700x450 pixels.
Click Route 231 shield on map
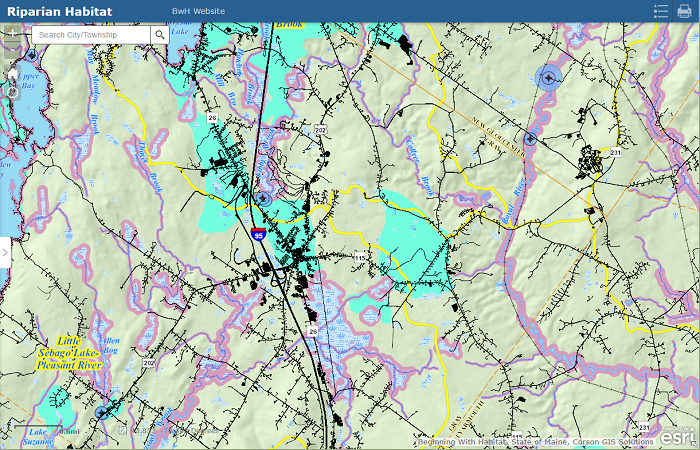(616, 153)
